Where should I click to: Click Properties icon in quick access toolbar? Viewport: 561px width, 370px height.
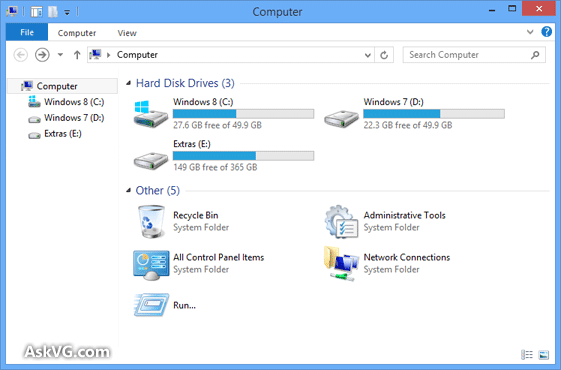pyautogui.click(x=36, y=12)
